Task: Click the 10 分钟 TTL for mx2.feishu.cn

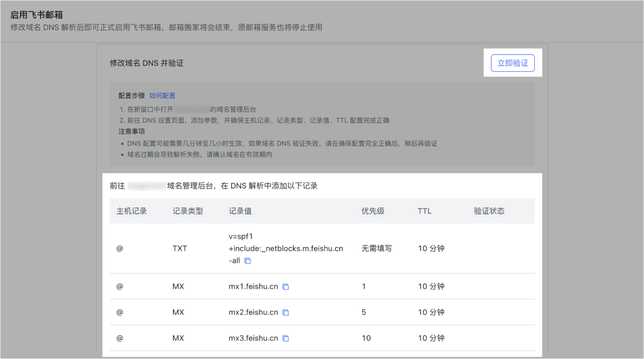Action: [x=431, y=313]
